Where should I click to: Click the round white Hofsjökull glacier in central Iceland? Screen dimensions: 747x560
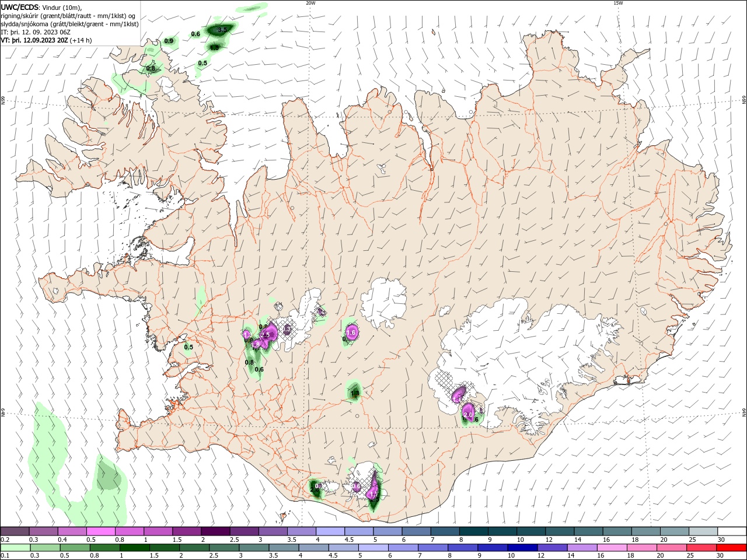pyautogui.click(x=383, y=302)
